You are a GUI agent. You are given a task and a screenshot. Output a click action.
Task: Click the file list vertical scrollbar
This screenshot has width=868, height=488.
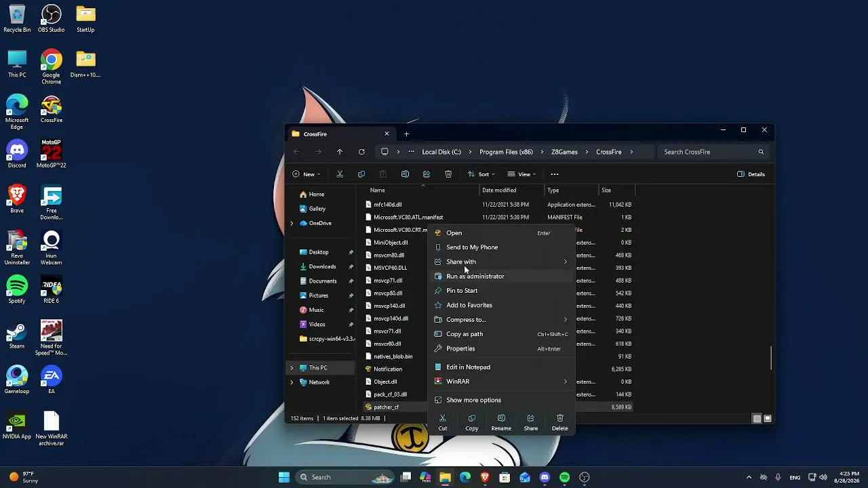(771, 359)
